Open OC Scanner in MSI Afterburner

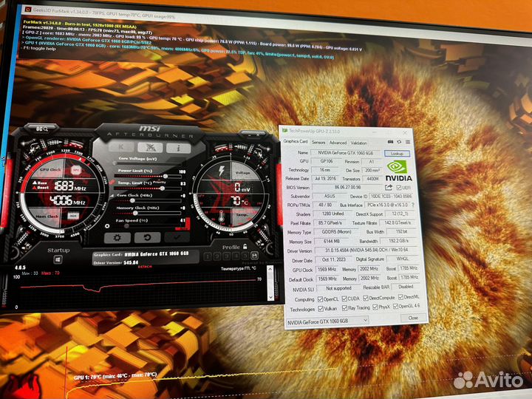coord(41,129)
